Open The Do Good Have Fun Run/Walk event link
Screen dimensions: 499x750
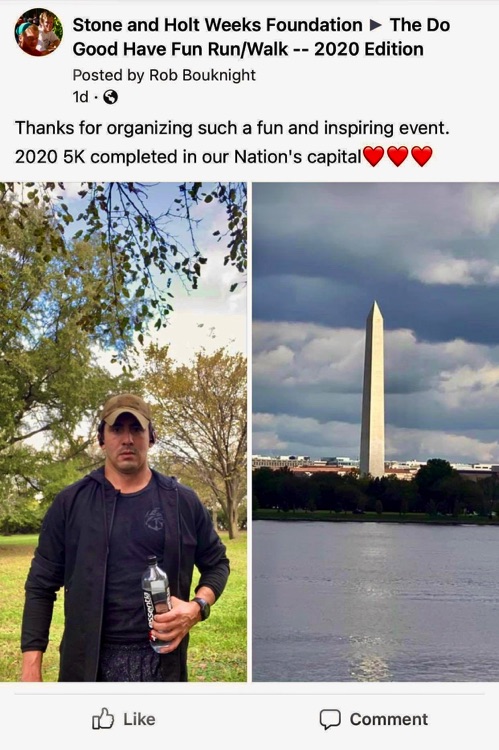click(x=261, y=37)
